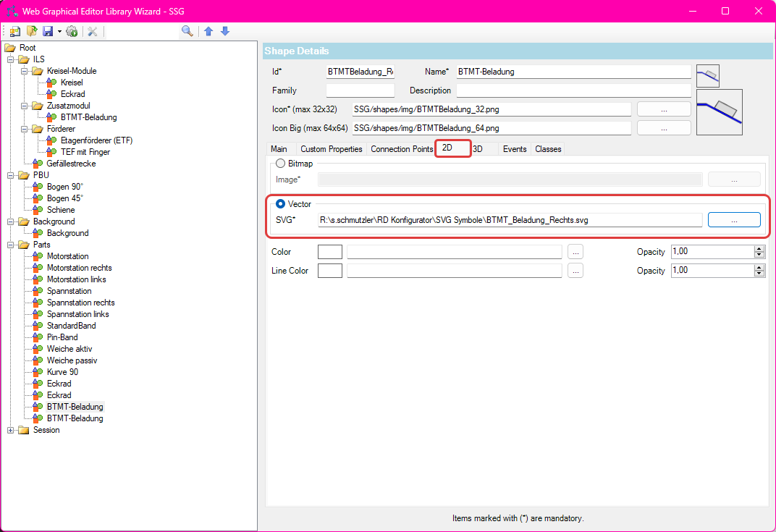Image resolution: width=776 pixels, height=532 pixels.
Task: Collapse the Background folder node
Action: pyautogui.click(x=10, y=221)
